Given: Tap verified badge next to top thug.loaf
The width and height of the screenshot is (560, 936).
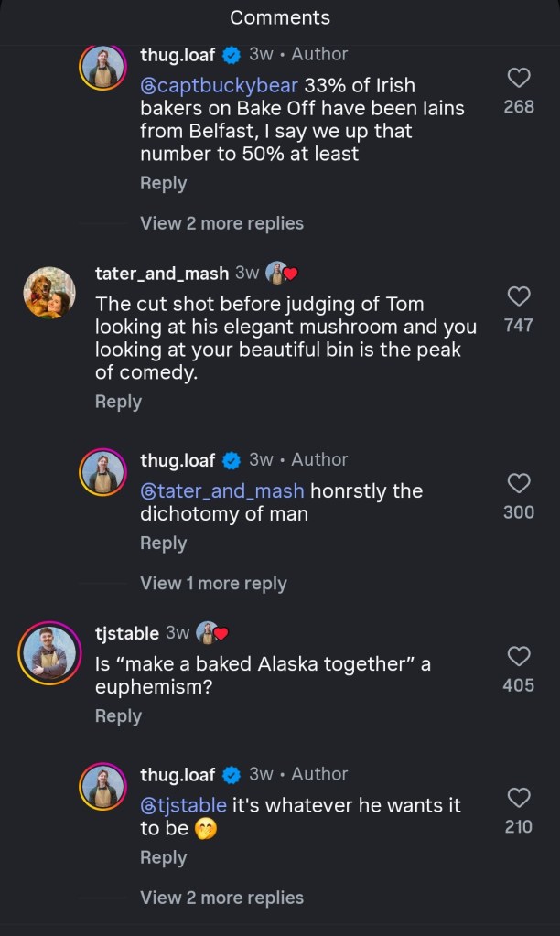Looking at the screenshot, I should (232, 55).
